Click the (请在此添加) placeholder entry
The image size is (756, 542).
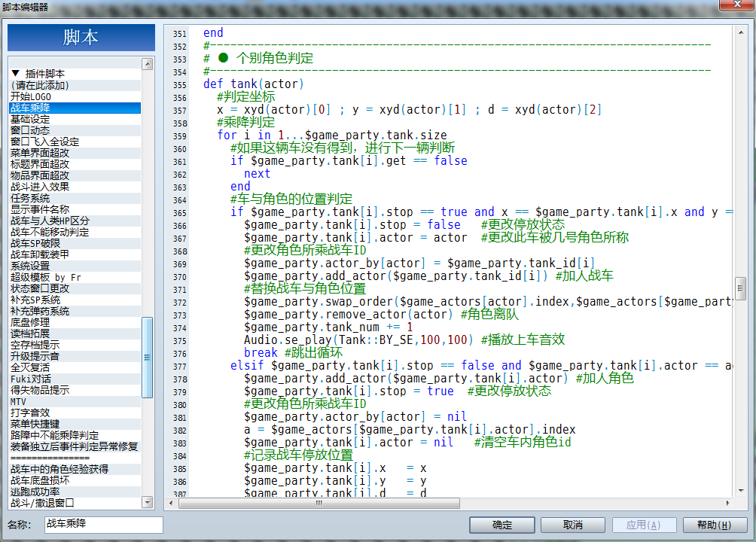[75, 85]
